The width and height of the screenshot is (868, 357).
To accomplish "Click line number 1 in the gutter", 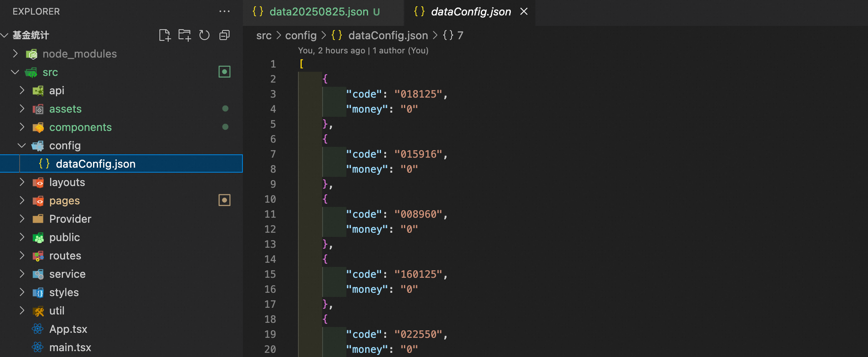I will coord(273,64).
